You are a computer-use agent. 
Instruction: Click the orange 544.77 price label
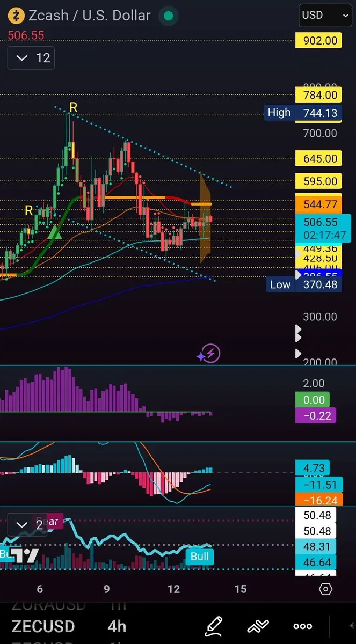[x=319, y=204]
